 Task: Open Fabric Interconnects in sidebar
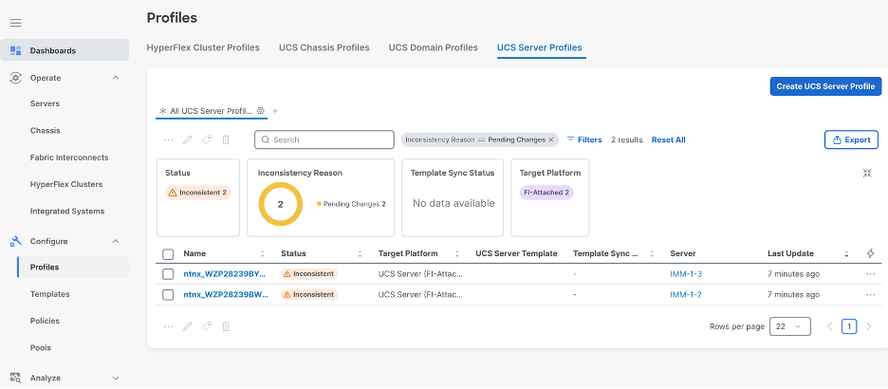(69, 157)
